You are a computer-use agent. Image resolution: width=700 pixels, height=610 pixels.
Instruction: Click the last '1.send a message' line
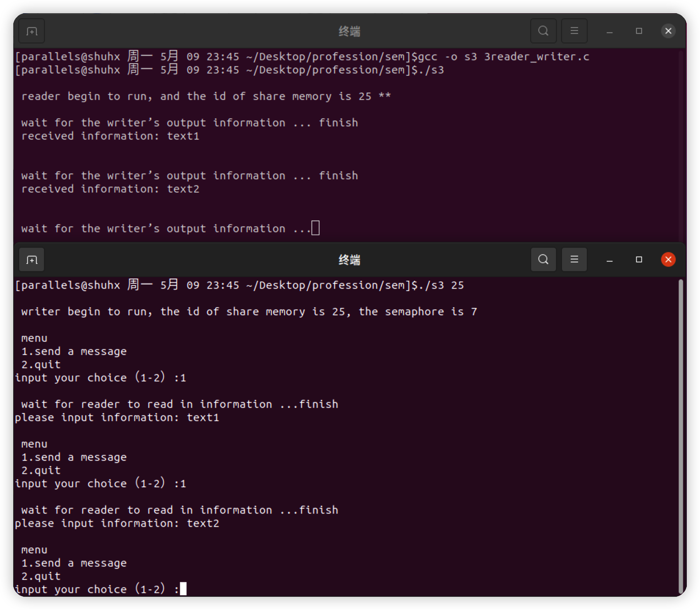pos(74,563)
